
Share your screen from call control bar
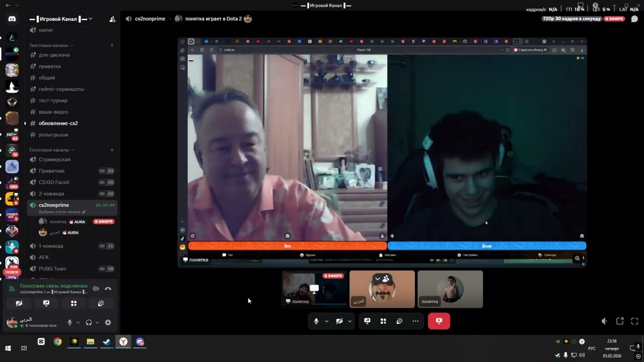[x=367, y=321]
